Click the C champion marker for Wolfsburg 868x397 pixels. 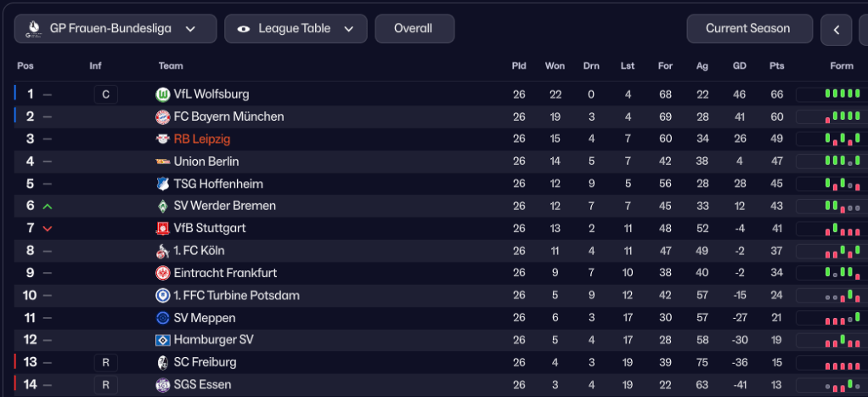[105, 94]
